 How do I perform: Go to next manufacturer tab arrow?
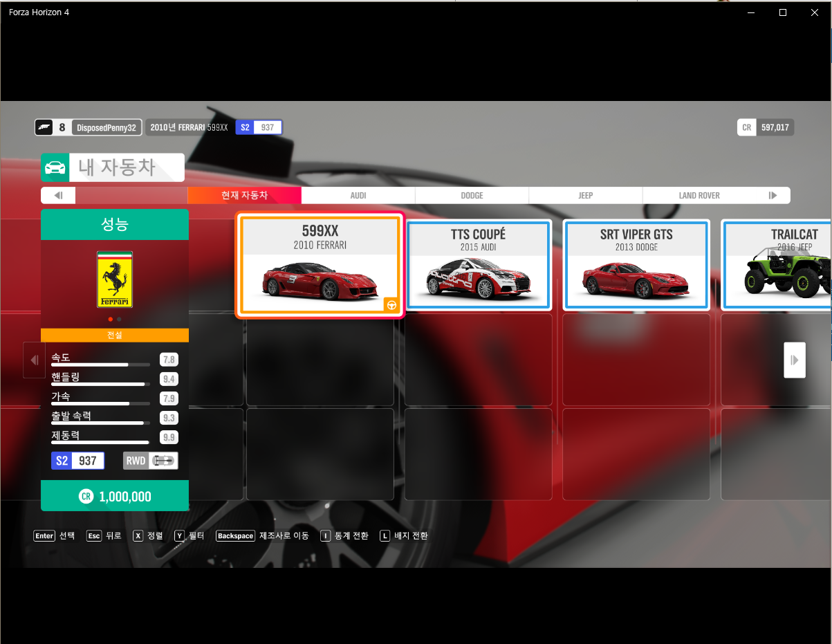coord(773,195)
